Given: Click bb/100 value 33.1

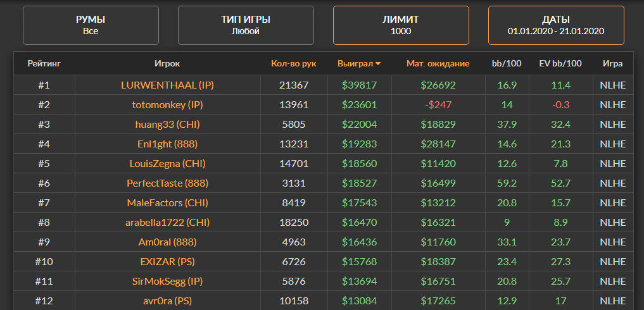Looking at the screenshot, I should (x=507, y=242).
